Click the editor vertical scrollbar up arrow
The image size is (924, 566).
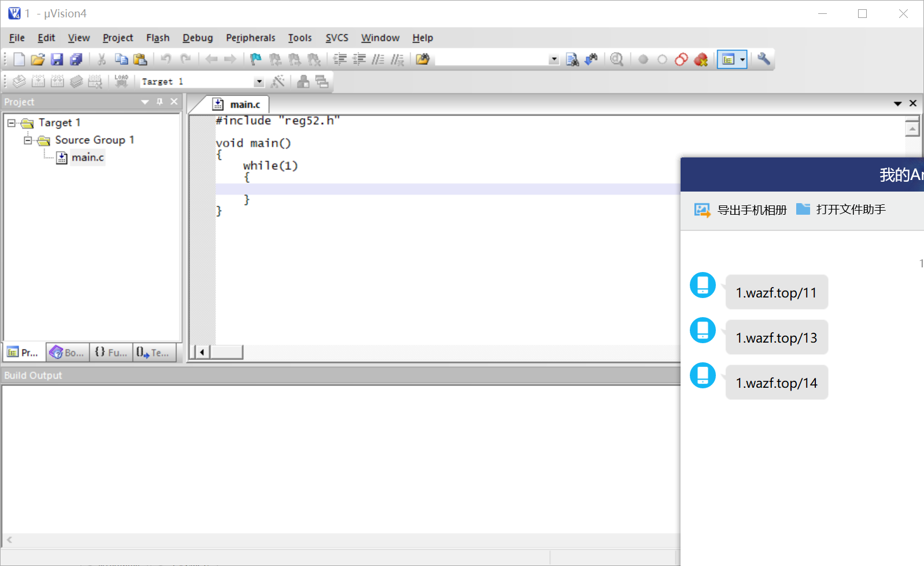point(912,129)
